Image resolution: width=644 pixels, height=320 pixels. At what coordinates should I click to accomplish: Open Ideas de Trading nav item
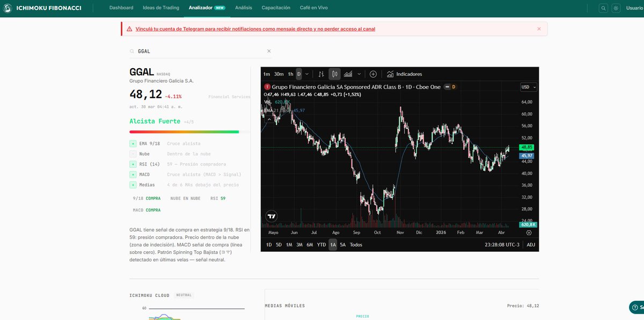point(161,8)
